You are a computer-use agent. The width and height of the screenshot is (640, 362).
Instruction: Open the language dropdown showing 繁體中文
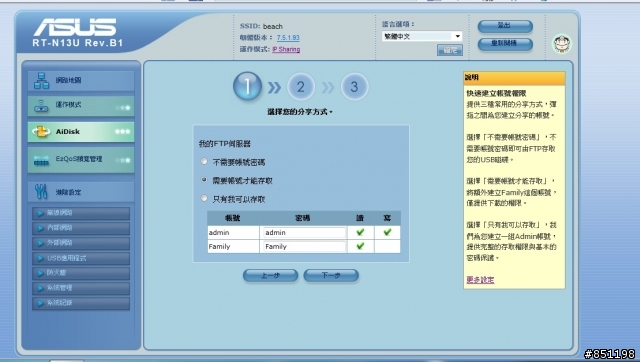point(422,36)
